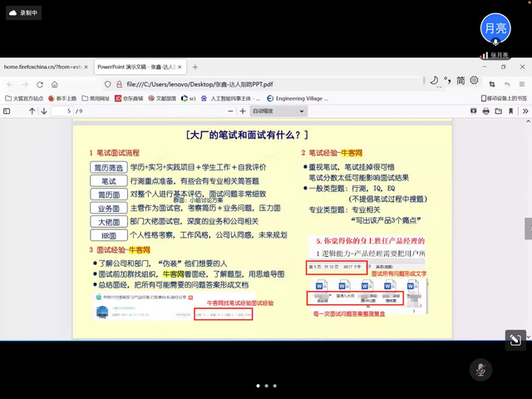Open the Firefox home page icon
Screen dimensions: 532x399
(55, 84)
